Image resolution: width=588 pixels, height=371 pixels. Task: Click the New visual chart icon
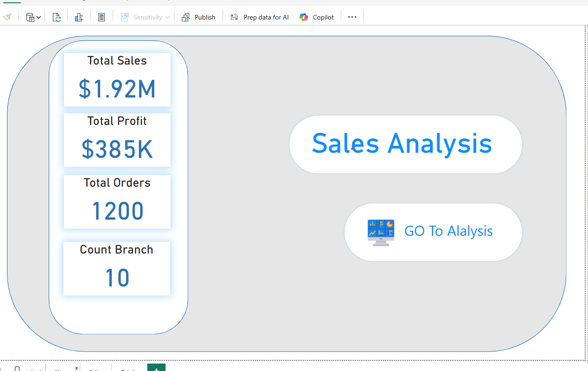79,17
